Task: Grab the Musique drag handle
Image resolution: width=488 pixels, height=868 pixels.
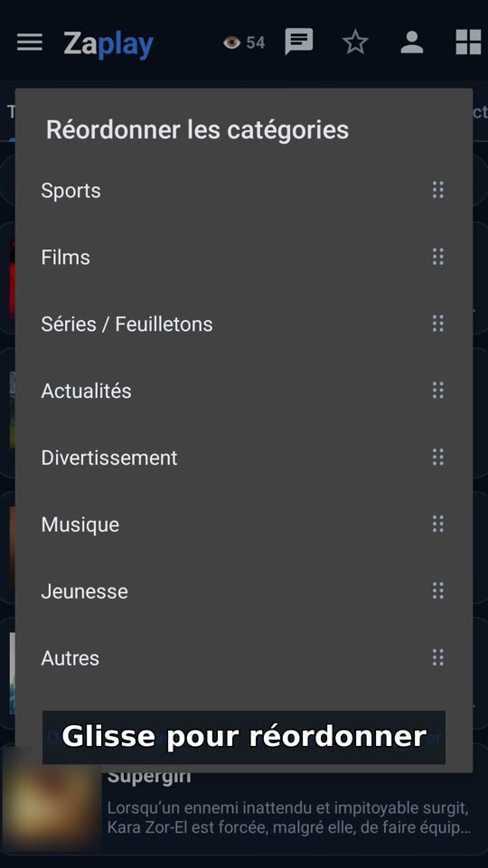Action: pos(437,524)
